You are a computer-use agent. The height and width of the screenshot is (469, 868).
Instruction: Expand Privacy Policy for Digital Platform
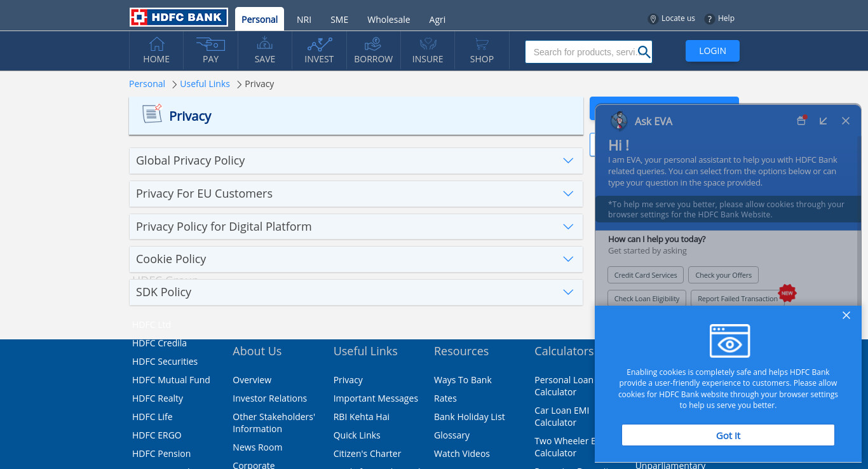click(x=356, y=227)
